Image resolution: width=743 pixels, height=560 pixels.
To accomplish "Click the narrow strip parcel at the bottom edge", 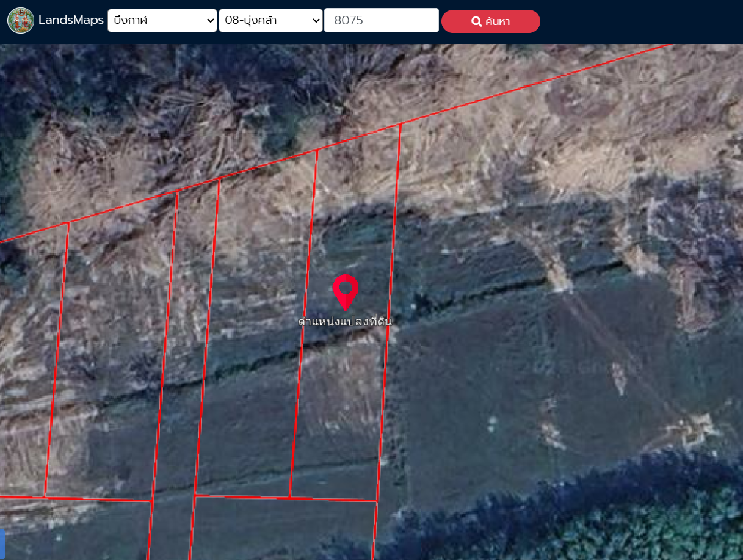I will [171, 528].
